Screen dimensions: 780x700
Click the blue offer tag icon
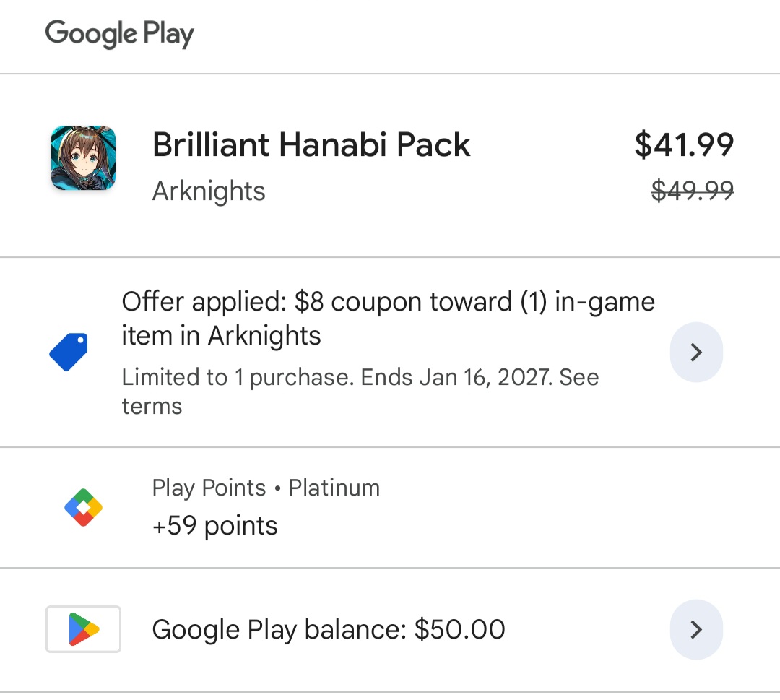pos(69,352)
